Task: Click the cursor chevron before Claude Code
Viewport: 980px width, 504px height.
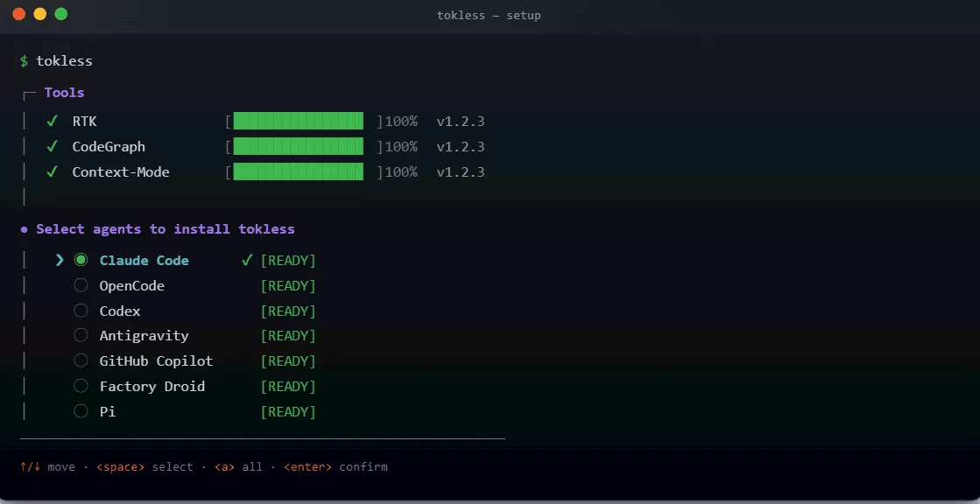Action: [60, 260]
